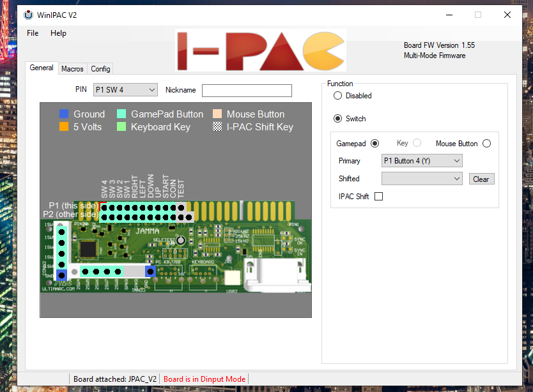
Task: Select the Switch function radio button
Action: 337,119
